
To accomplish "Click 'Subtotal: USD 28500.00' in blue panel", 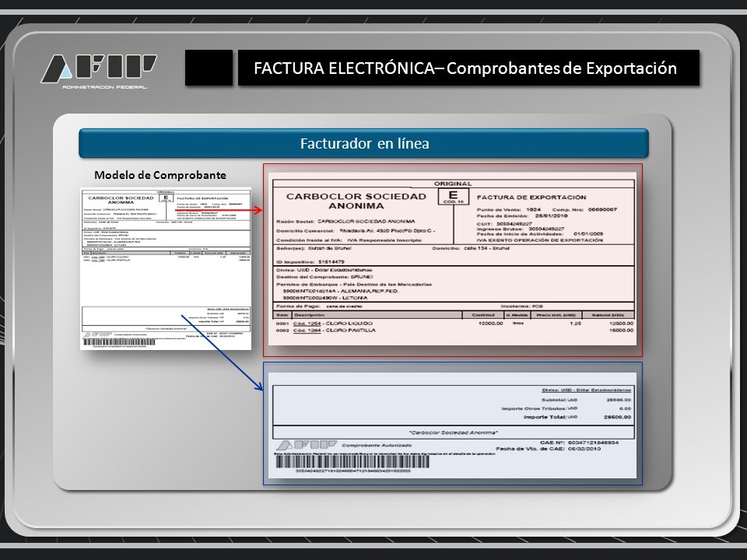I will pos(586,400).
